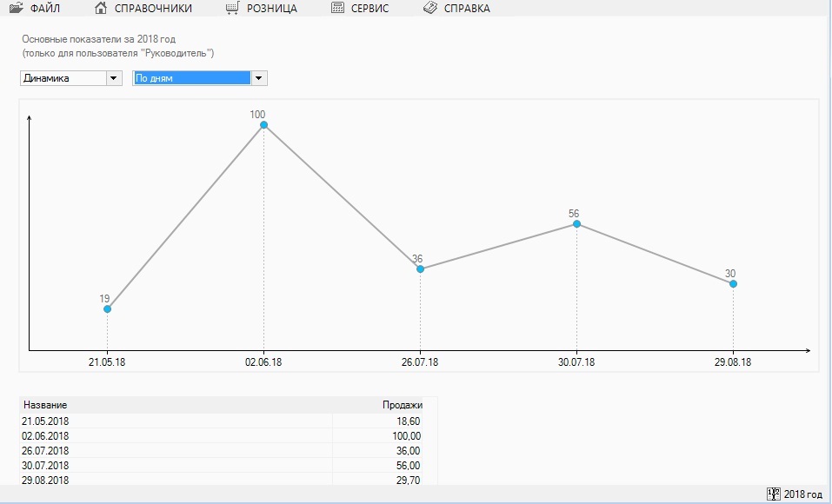Open the РОЗНИЦА menu
The image size is (832, 504).
(x=271, y=9)
